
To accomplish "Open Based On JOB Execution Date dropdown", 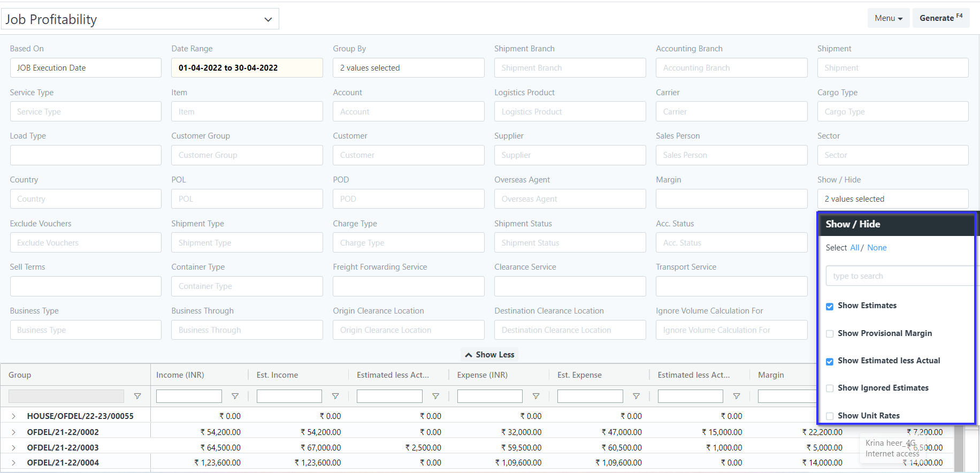I will tap(86, 68).
